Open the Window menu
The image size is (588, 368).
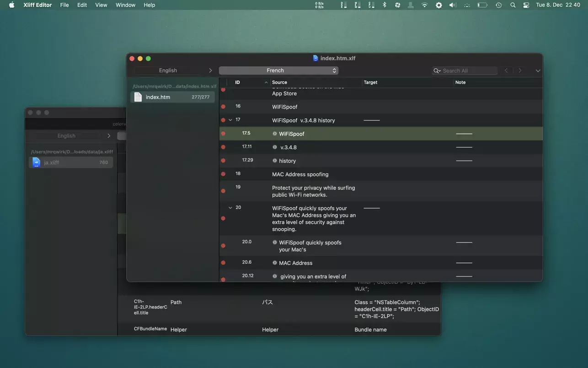125,5
